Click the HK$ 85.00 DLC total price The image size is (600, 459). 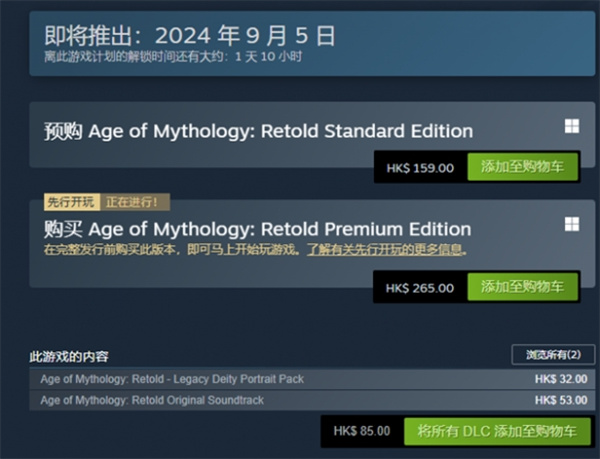click(x=362, y=432)
